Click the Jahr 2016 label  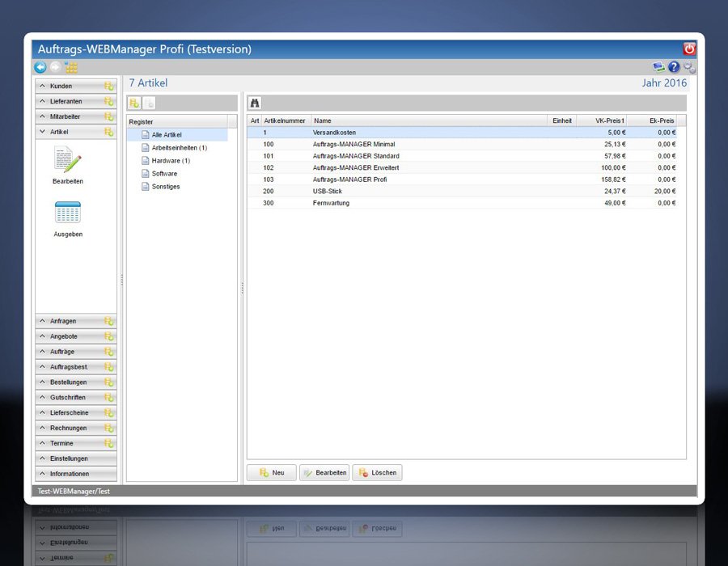[x=664, y=83]
